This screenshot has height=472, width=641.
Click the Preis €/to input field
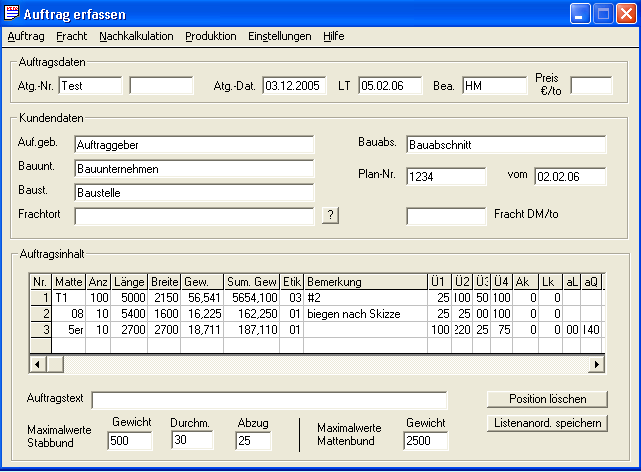click(591, 86)
